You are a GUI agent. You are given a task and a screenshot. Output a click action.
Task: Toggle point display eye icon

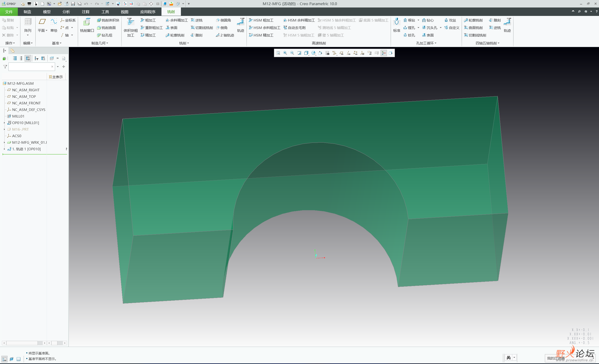pyautogui.click(x=356, y=53)
